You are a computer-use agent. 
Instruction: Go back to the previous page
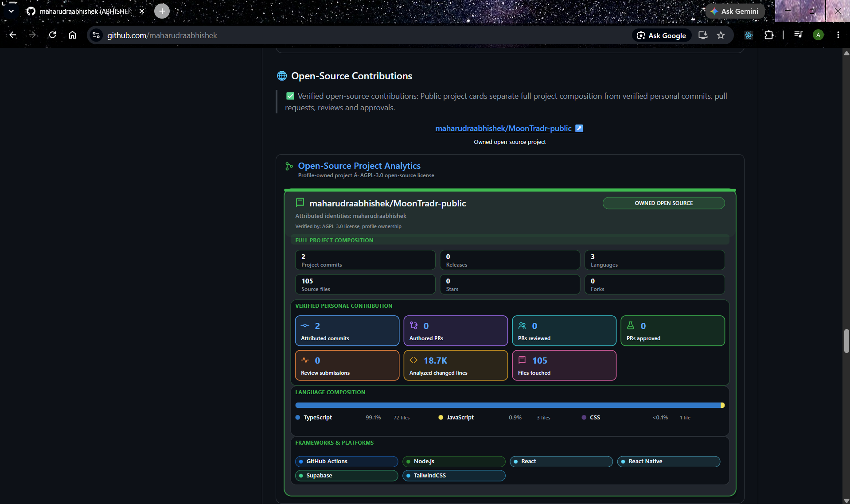point(13,35)
